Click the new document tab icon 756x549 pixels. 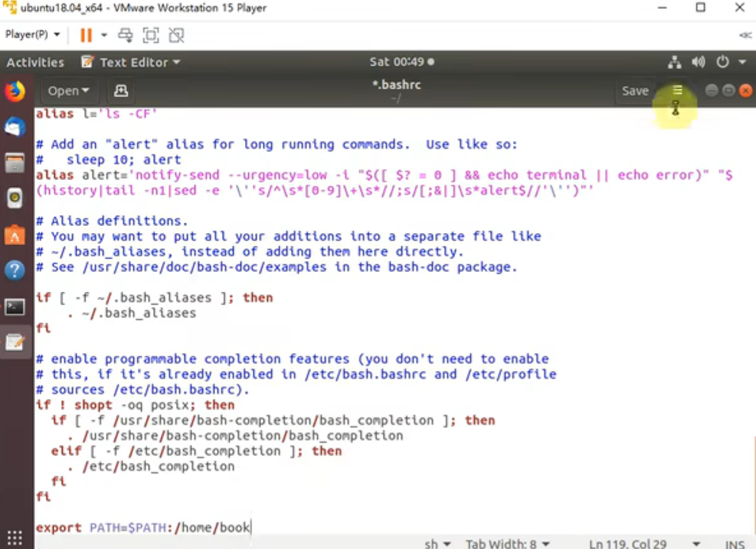121,91
